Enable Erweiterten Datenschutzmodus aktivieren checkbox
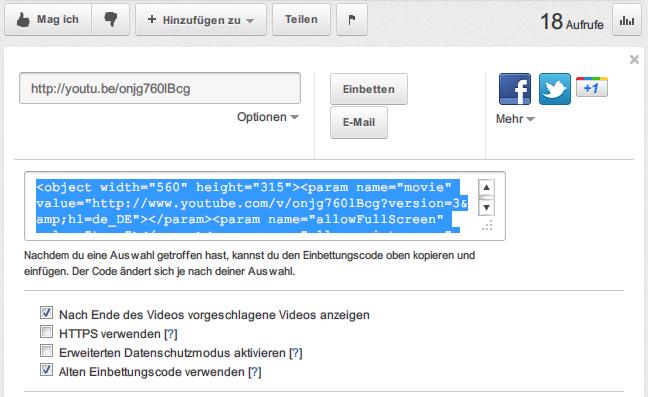The image size is (648, 397). coord(46,351)
